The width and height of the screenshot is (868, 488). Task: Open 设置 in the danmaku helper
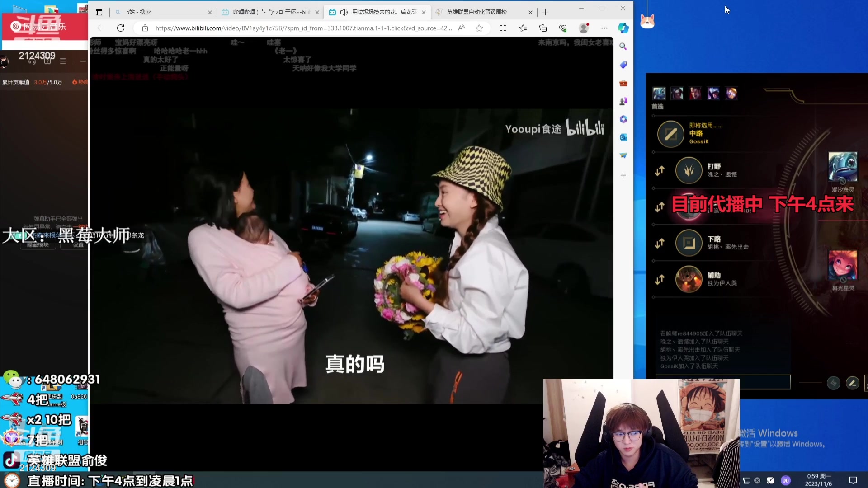(78, 245)
